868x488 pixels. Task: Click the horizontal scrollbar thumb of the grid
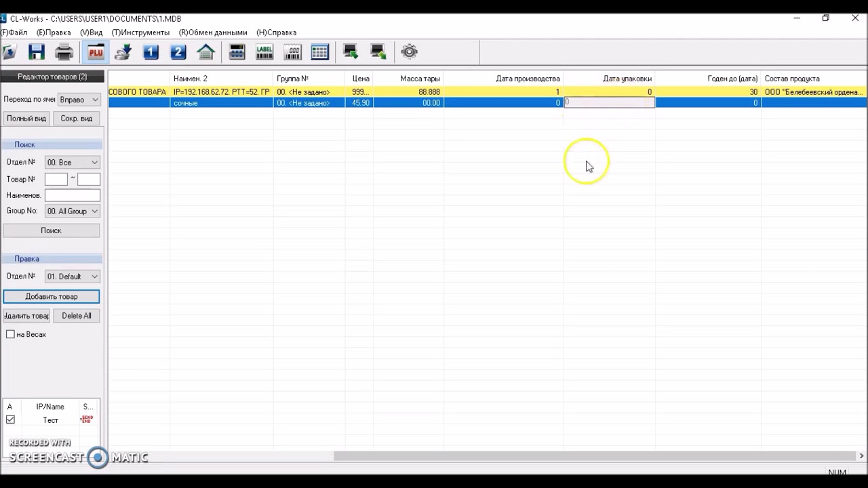(594, 456)
